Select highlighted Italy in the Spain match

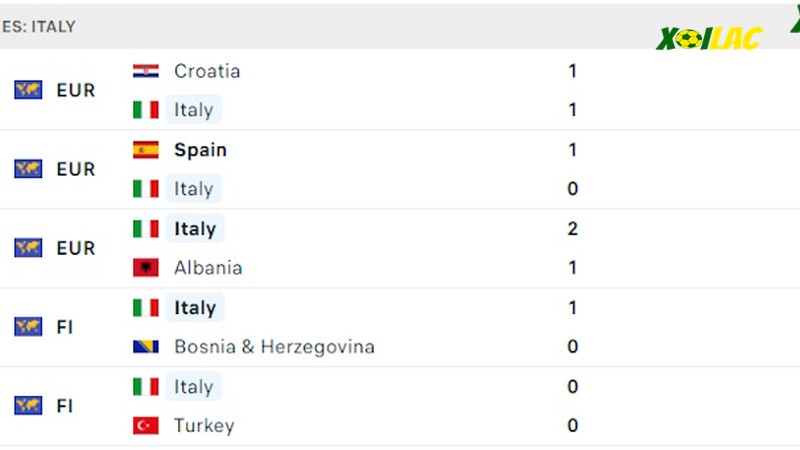[193, 189]
